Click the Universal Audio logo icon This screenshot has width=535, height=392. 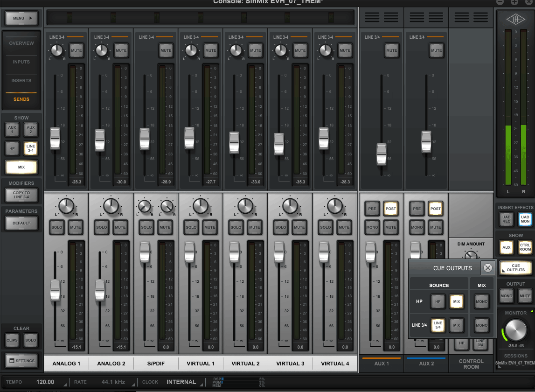point(514,19)
